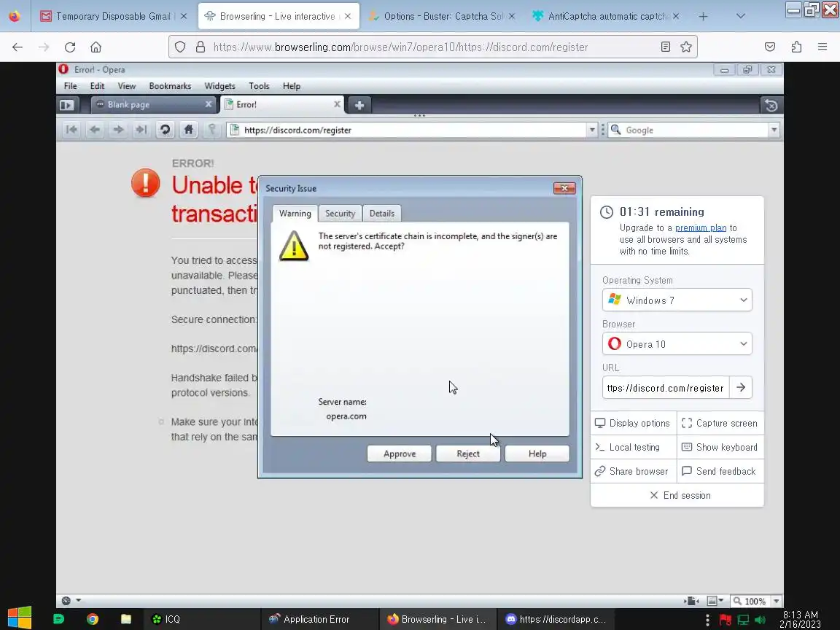Open Firefox Pocket icon
The width and height of the screenshot is (840, 630).
click(770, 47)
